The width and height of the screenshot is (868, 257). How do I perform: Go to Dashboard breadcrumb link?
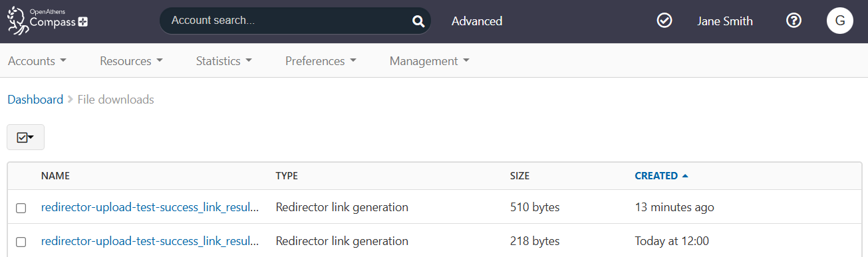(x=35, y=100)
